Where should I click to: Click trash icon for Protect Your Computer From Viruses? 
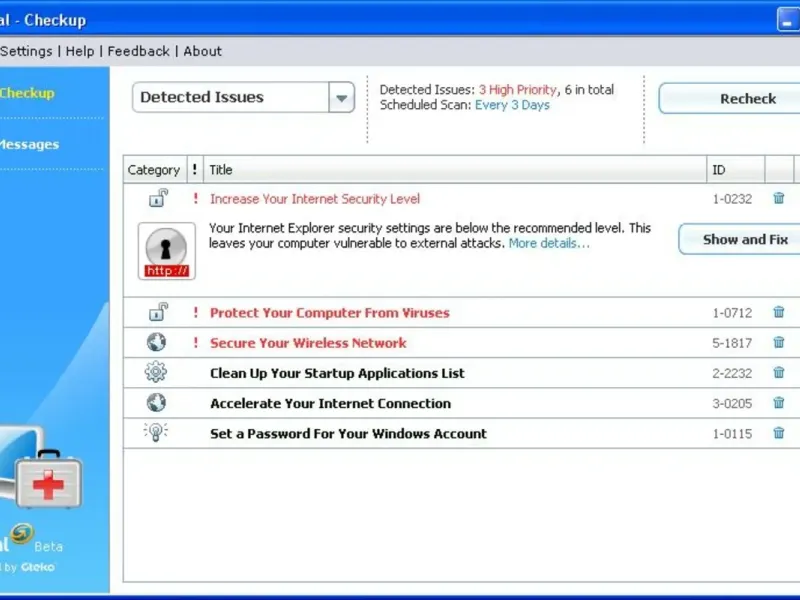coord(779,312)
